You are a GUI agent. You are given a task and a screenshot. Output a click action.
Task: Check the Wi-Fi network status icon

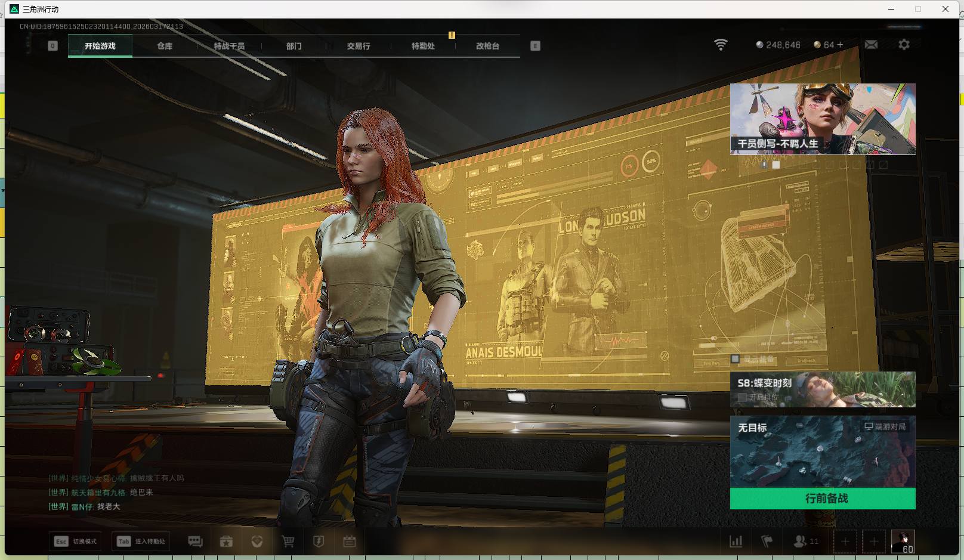(721, 45)
